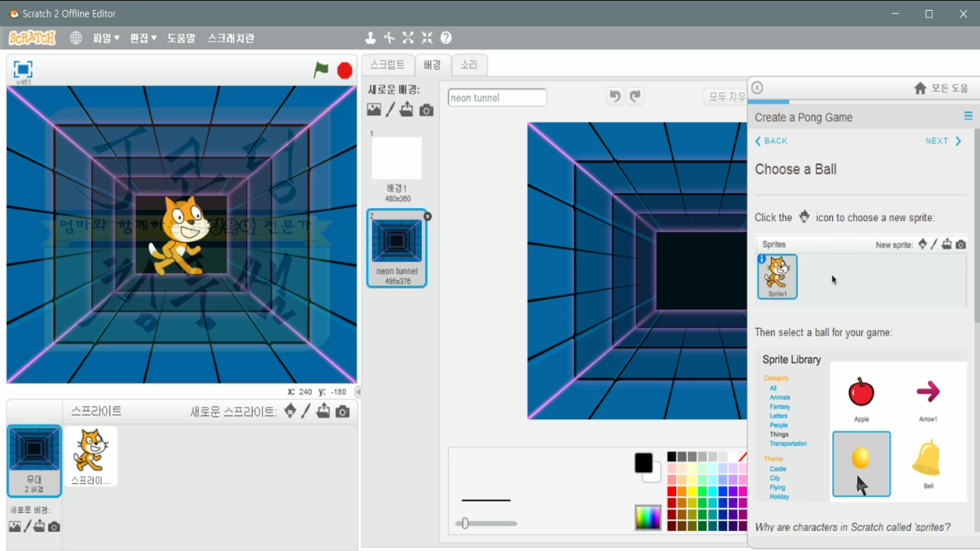980x551 pixels.
Task: Open block help with the question mark icon
Action: (x=446, y=37)
